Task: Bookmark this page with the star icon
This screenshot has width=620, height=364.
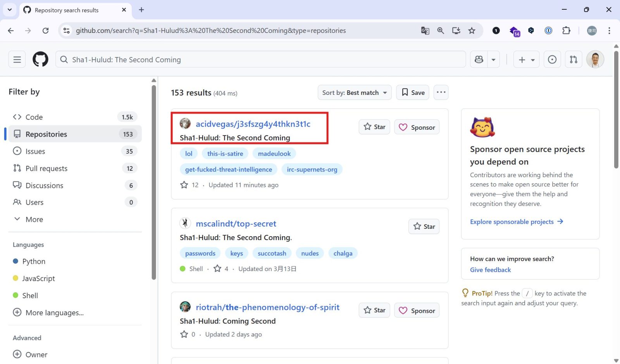Action: pyautogui.click(x=472, y=31)
